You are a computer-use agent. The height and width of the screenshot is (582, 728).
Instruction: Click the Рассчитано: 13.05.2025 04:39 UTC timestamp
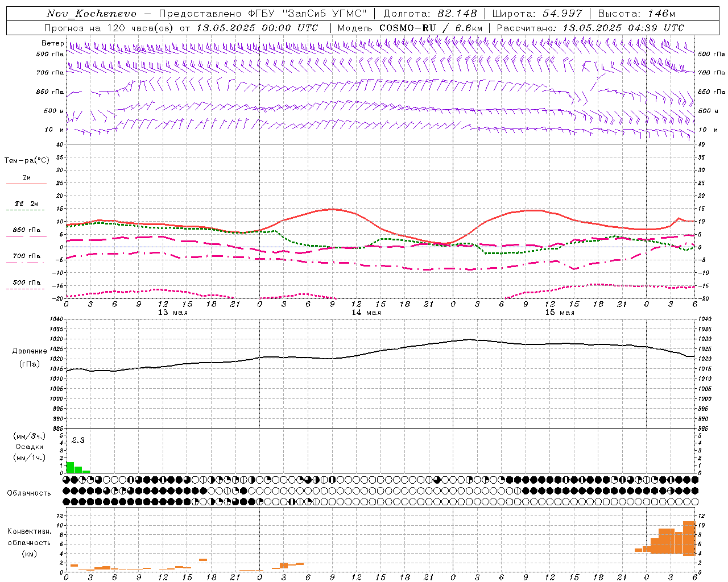[591, 28]
